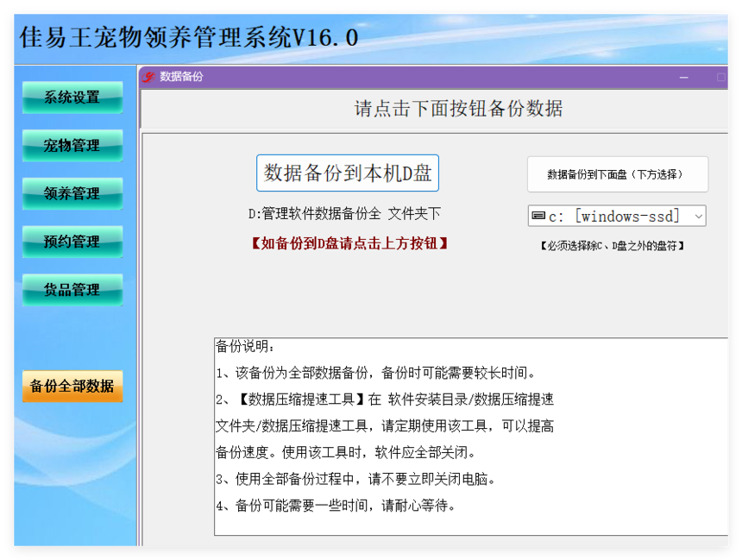Click line 4、备份可能需要一些时间 in instructions
The image size is (742, 560).
pyautogui.click(x=336, y=506)
